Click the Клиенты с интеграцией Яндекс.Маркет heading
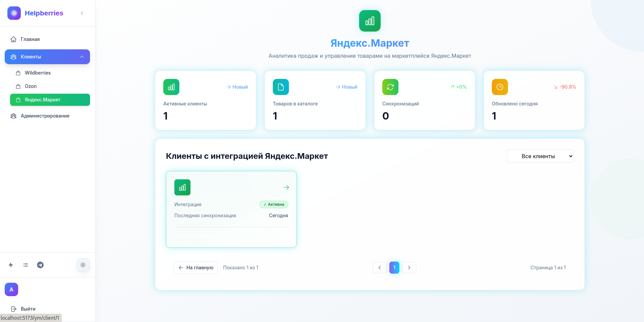This screenshot has height=322, width=644. coord(247,156)
